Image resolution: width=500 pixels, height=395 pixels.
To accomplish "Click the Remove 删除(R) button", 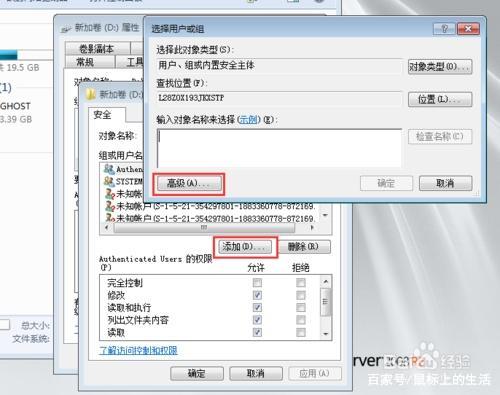I will pos(304,247).
